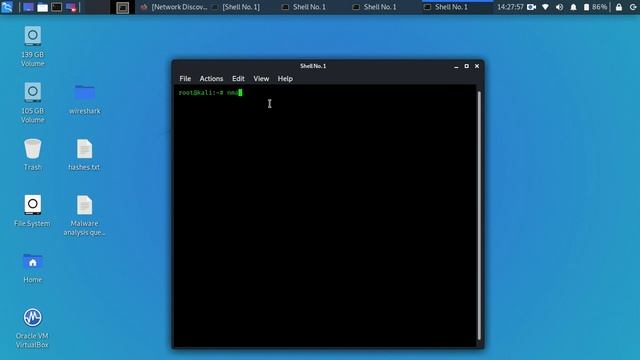Image resolution: width=640 pixels, height=360 pixels.
Task: Maximize the Shell No. 1 terminal window
Action: coord(467,66)
